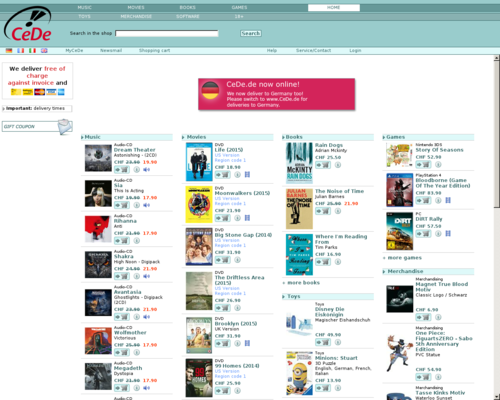Add Where I'm Reading From to cart
The height and width of the screenshot is (400, 500).
[323, 262]
